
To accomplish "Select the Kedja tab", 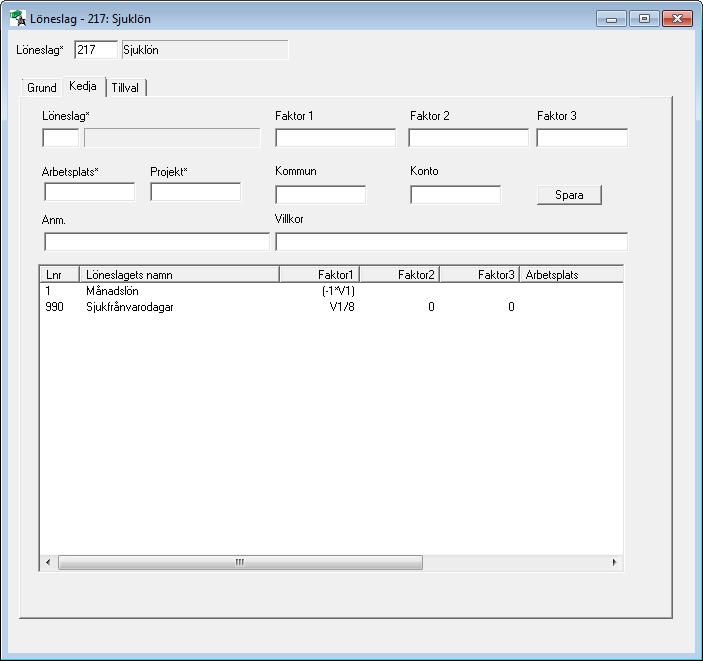I will pyautogui.click(x=83, y=86).
